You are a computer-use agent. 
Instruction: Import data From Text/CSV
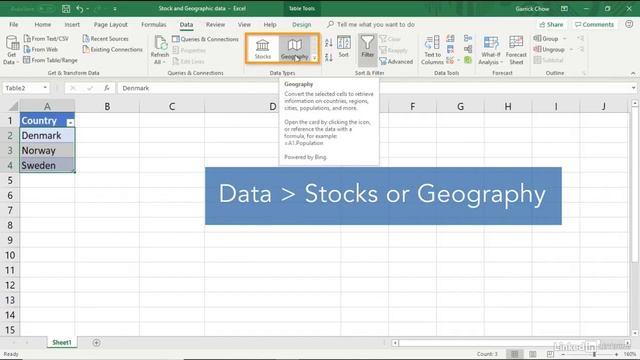tap(46, 38)
